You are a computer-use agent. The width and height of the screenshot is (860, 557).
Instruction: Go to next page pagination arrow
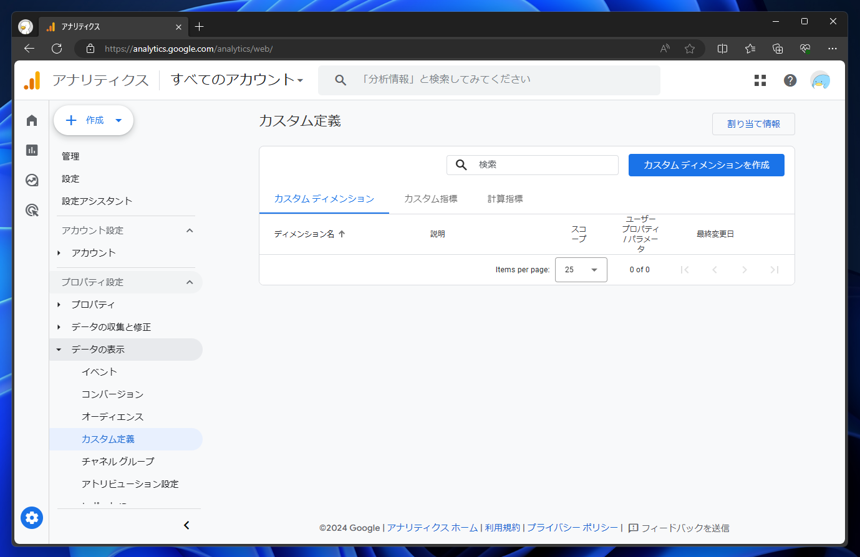(744, 270)
